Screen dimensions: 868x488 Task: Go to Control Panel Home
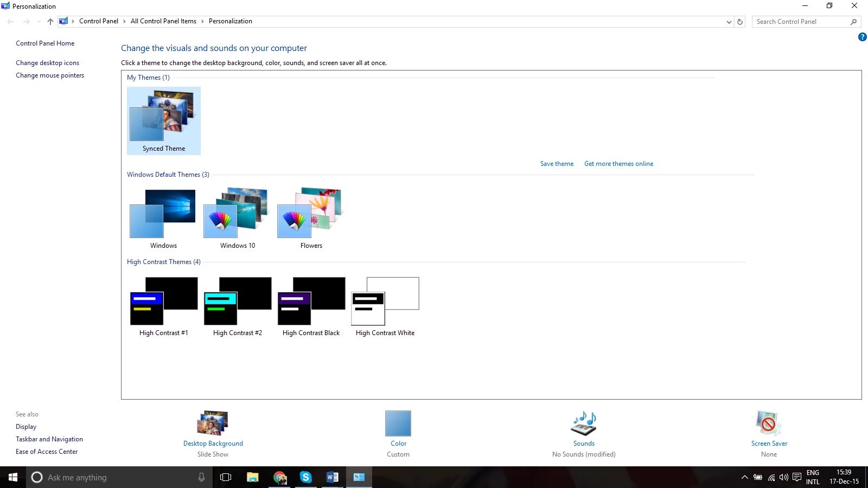[45, 43]
